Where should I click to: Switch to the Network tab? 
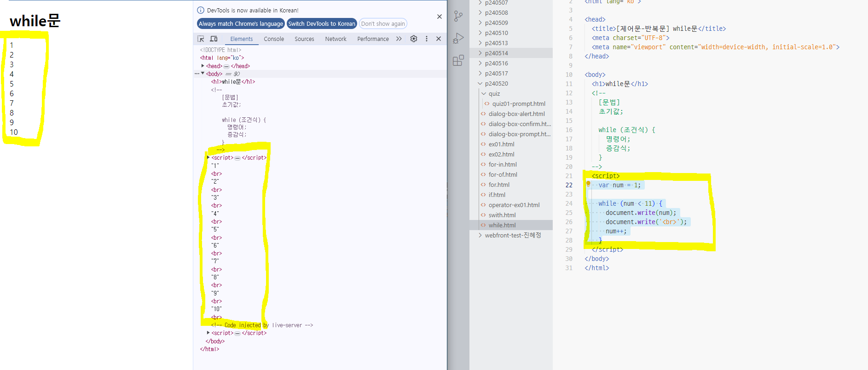pos(336,39)
